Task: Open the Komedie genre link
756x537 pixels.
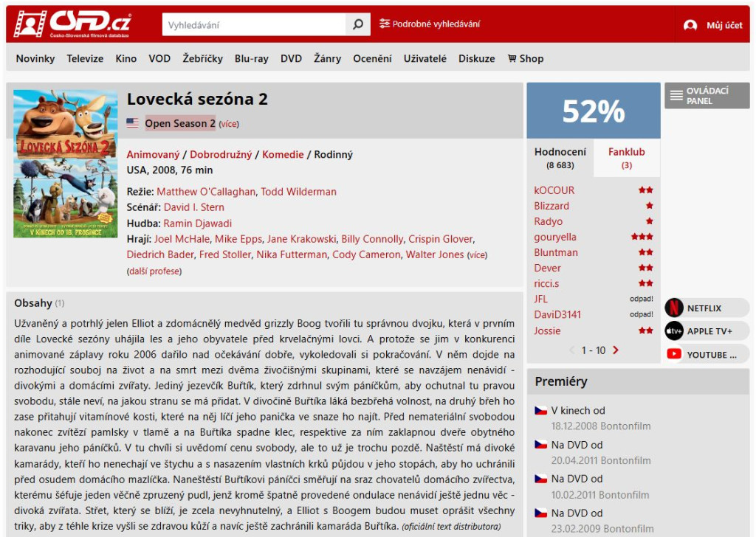Action: point(283,155)
